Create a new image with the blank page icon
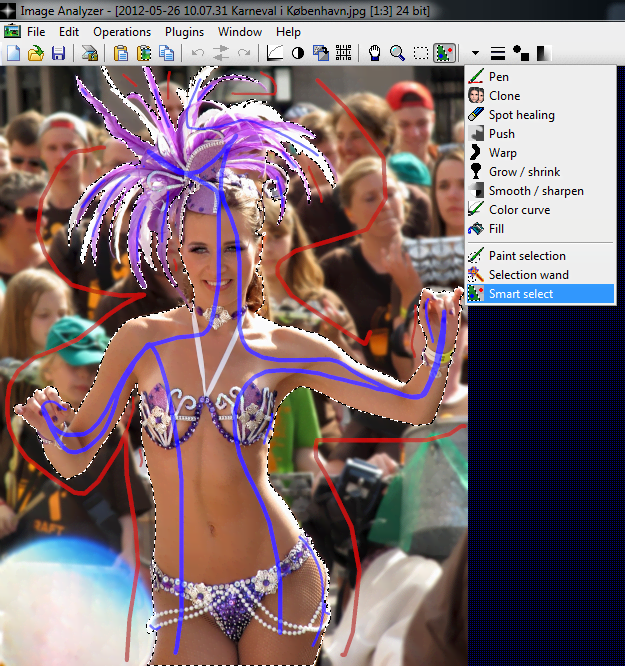This screenshot has width=625, height=666. click(13, 53)
